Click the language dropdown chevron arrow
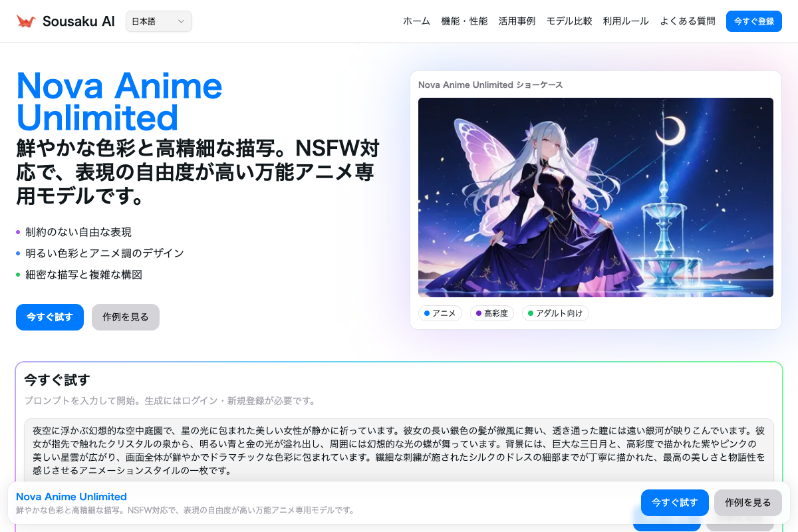The height and width of the screenshot is (532, 798). point(181,21)
